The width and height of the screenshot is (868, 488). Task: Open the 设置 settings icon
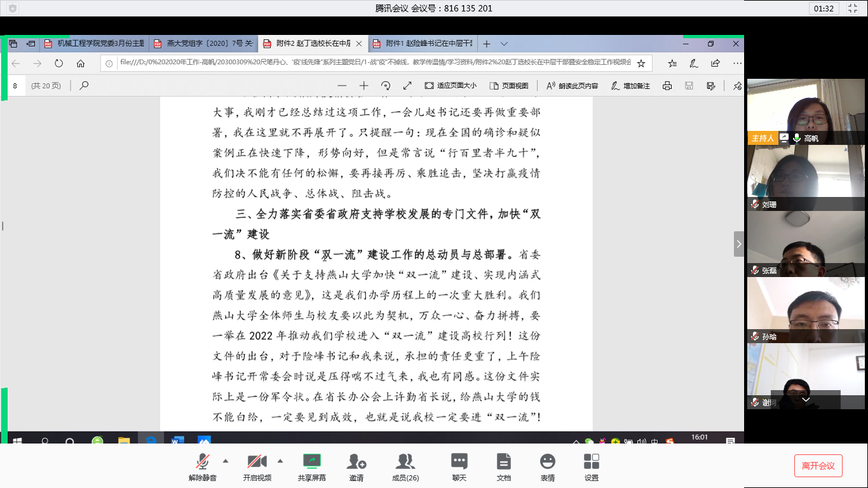pyautogui.click(x=591, y=466)
